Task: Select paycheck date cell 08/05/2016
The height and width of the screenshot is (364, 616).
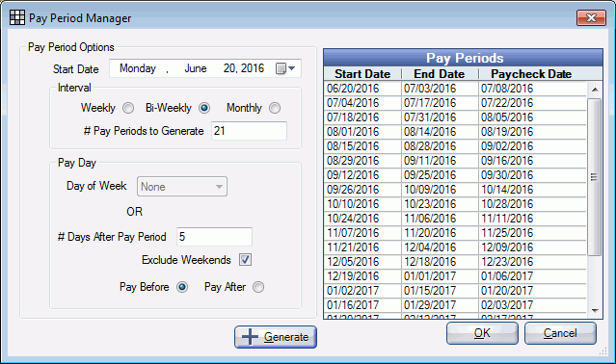Action: (x=533, y=117)
